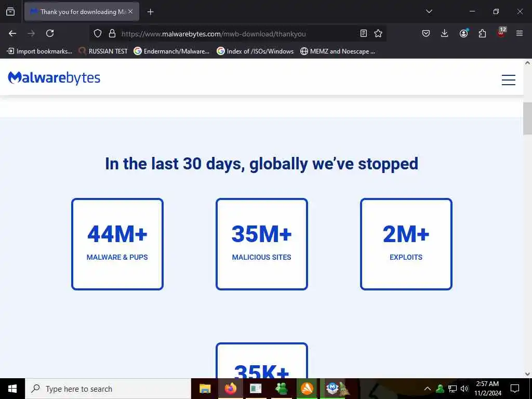Click the page's vertical scrollbar thumb

pos(528,119)
